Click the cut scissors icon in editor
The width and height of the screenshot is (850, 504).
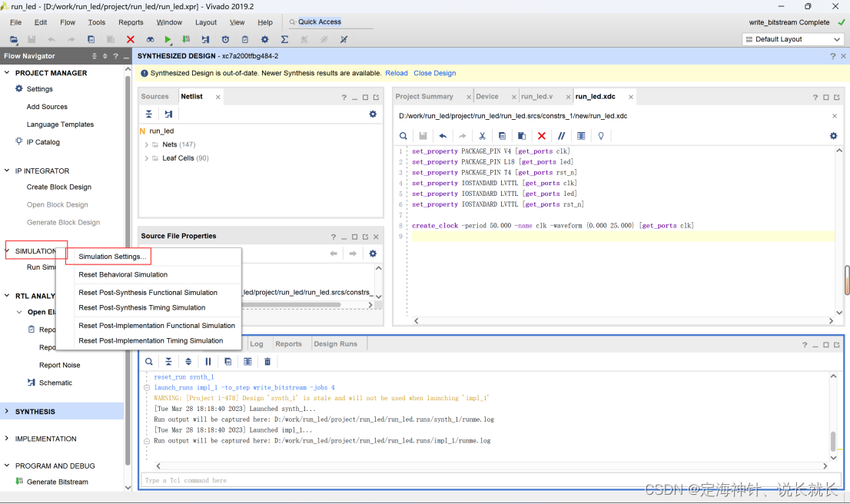(482, 136)
